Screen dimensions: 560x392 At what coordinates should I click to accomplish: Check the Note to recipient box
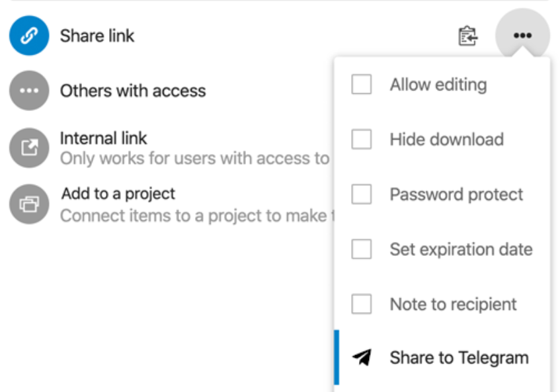[362, 304]
